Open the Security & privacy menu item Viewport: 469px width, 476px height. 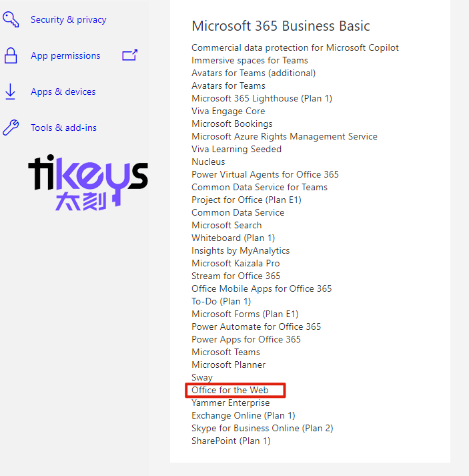coord(68,19)
